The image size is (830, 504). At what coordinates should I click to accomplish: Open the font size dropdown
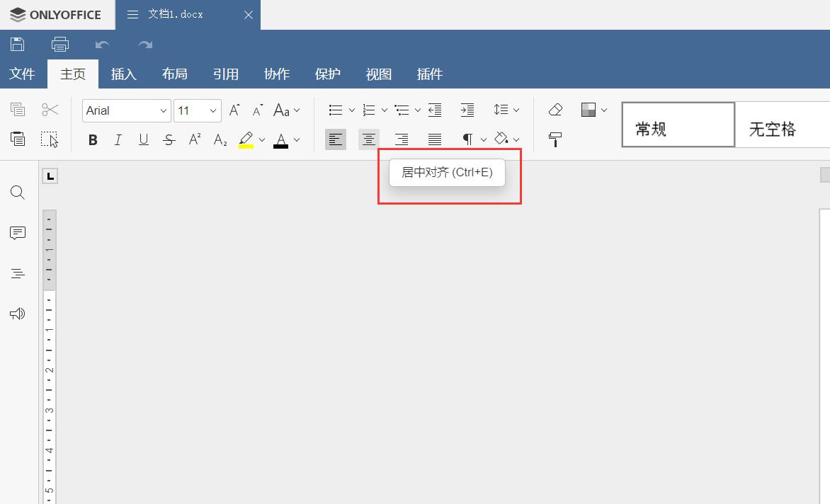tap(212, 110)
